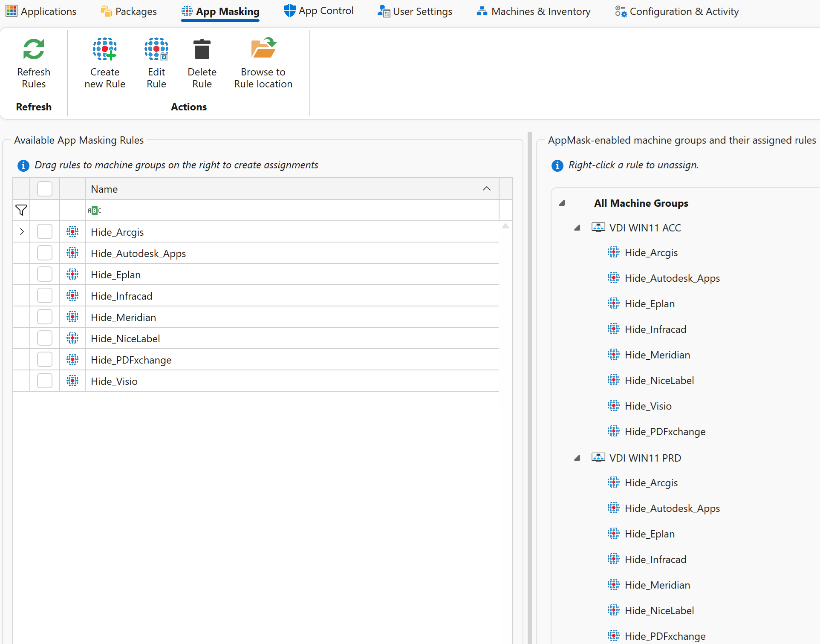Viewport: 820px width, 644px height.
Task: Switch to the App Control tab
Action: 319,11
